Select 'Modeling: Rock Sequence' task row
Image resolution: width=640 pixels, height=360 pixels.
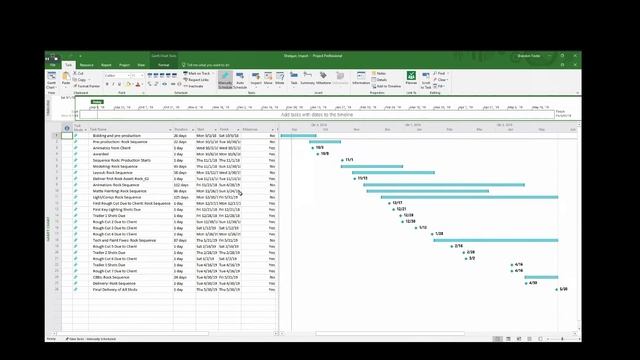point(169,167)
